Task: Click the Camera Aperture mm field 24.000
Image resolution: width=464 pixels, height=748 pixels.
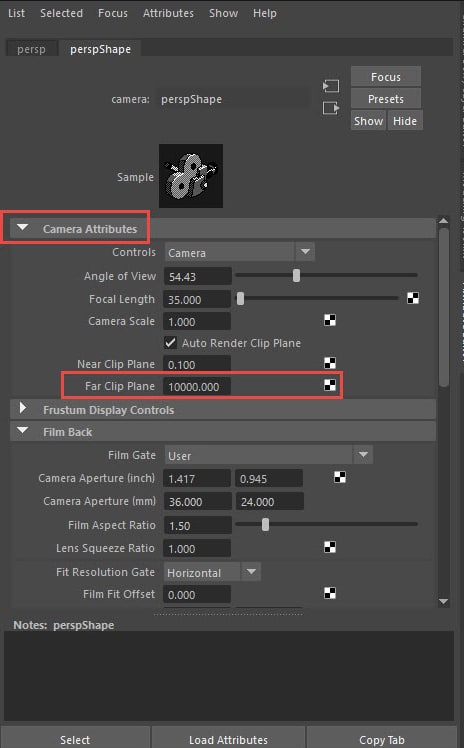Action: click(269, 501)
